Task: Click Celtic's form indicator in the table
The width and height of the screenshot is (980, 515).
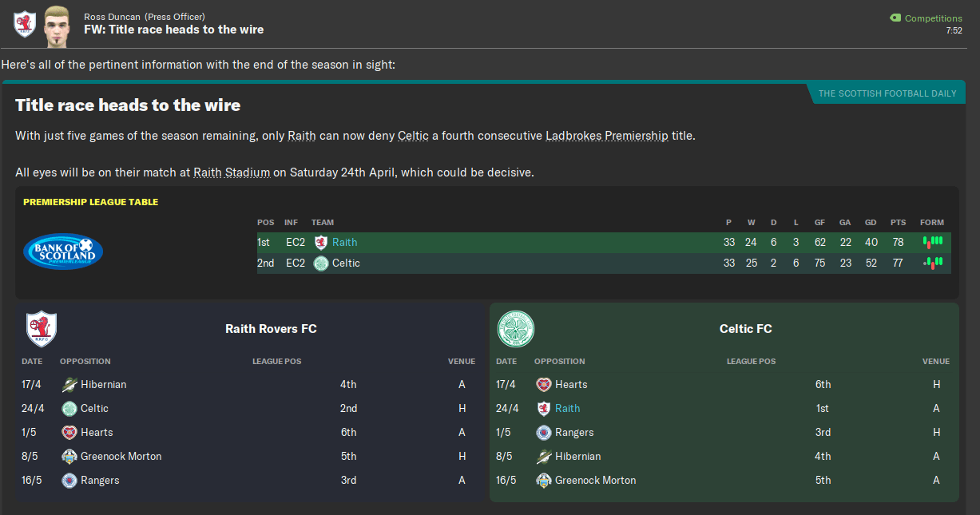Action: [932, 262]
